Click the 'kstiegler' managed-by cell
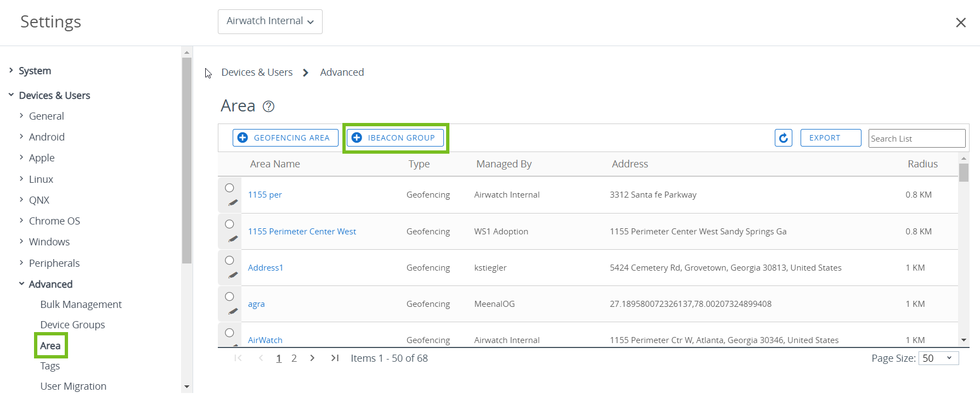This screenshot has height=404, width=980. point(491,268)
